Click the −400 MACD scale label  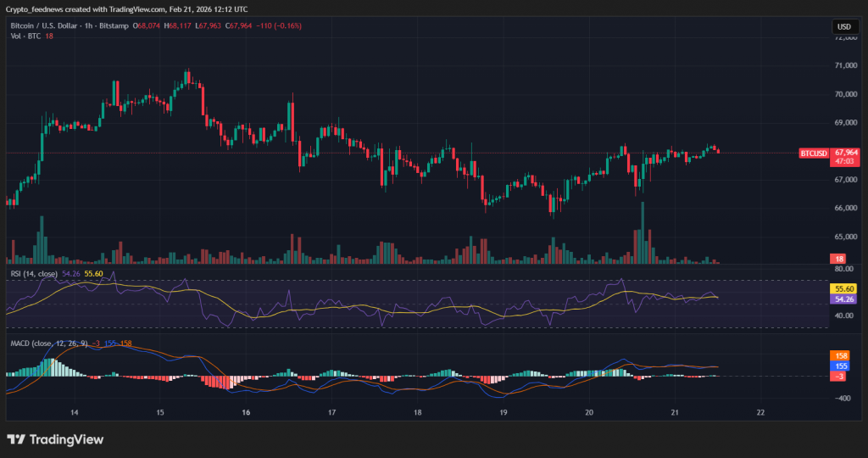click(843, 398)
